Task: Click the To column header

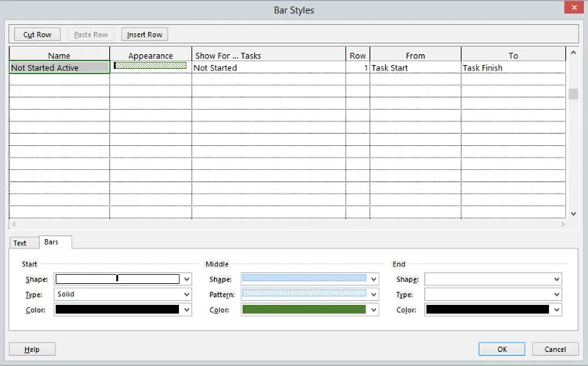Action: (x=514, y=55)
